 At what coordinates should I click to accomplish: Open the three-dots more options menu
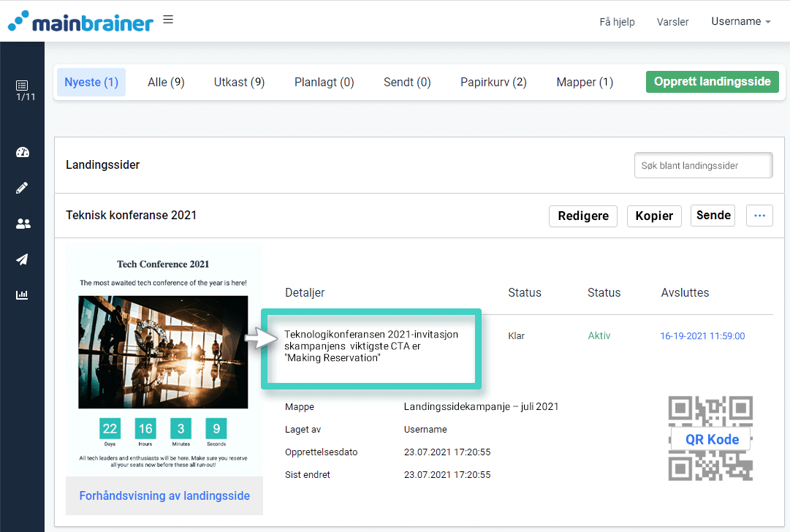[759, 216]
